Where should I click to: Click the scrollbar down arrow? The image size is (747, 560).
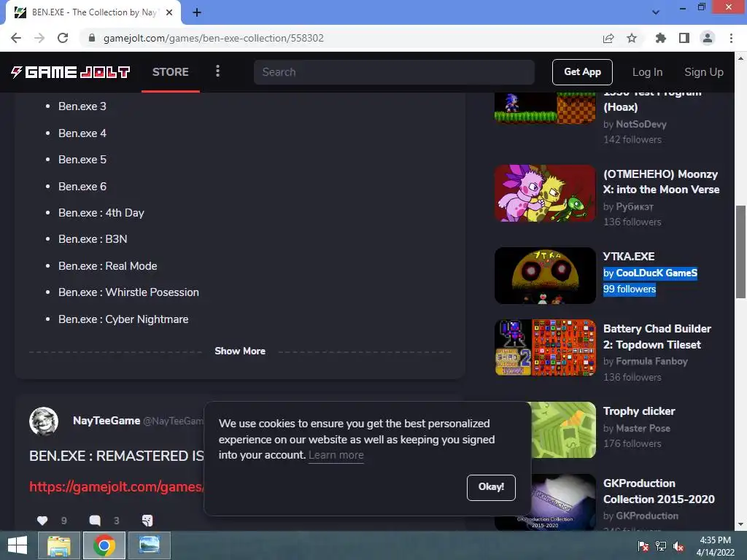pyautogui.click(x=740, y=524)
